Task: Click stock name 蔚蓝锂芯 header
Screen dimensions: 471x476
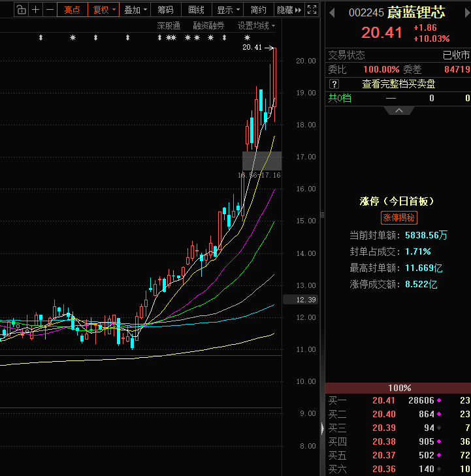Action: pyautogui.click(x=416, y=12)
